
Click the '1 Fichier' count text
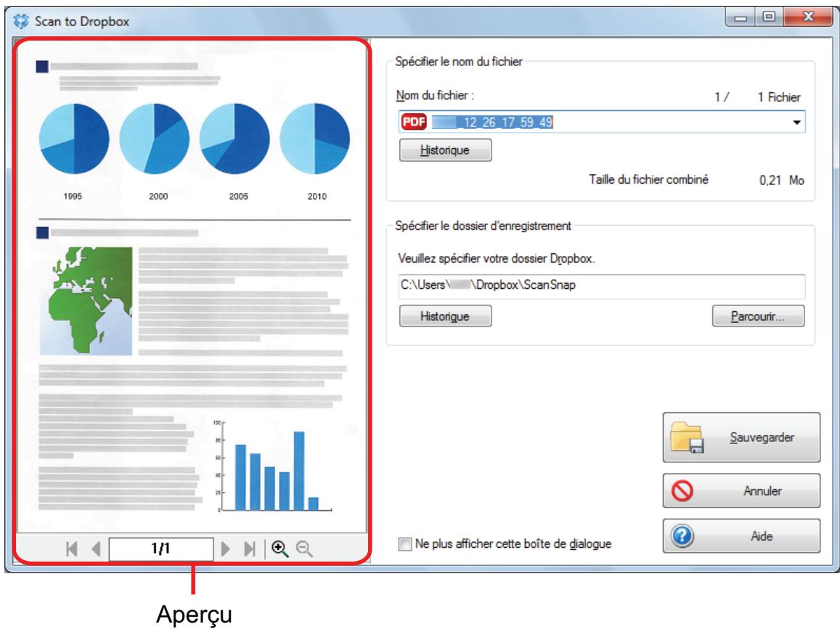[x=779, y=97]
